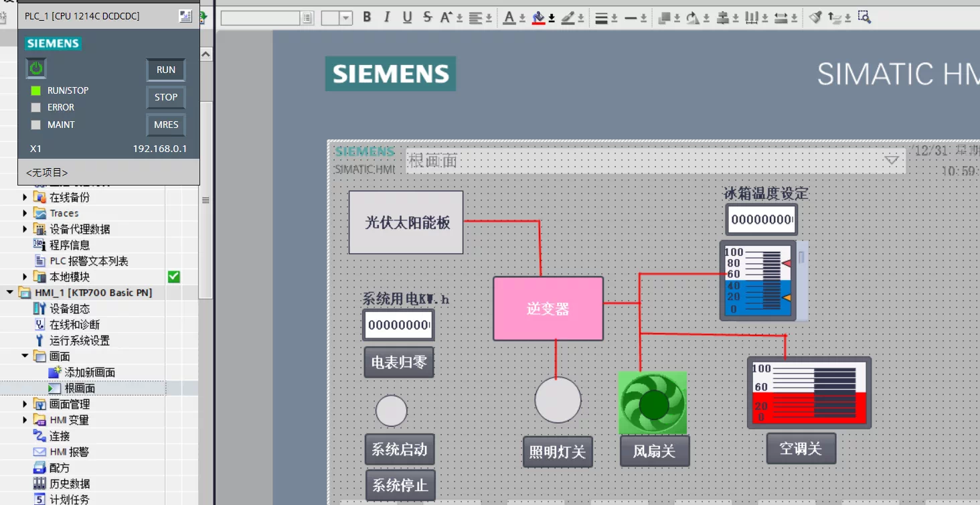Click the RUN/STOP status LED

[36, 90]
